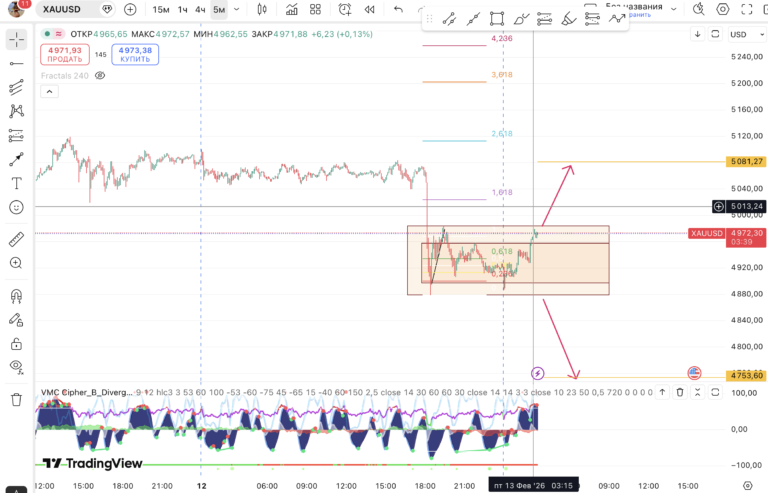Screen dimensions: 768x493
Task: Open the USD currency dropdown
Action: click(740, 34)
